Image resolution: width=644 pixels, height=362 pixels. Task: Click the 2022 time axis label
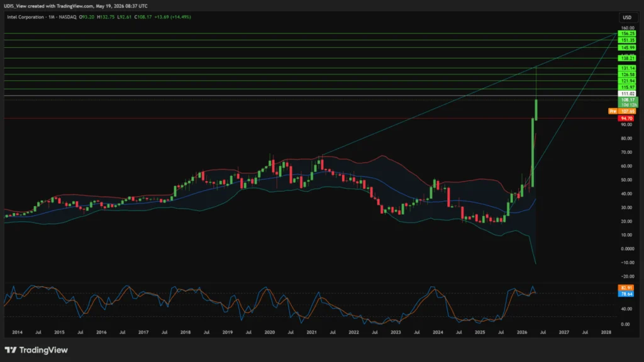[x=353, y=332]
